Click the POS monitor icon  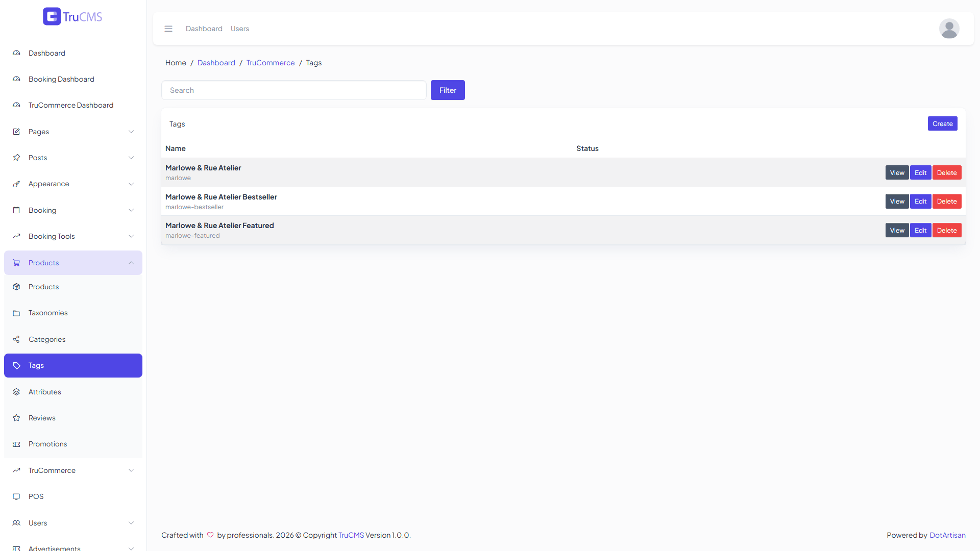pos(16,496)
